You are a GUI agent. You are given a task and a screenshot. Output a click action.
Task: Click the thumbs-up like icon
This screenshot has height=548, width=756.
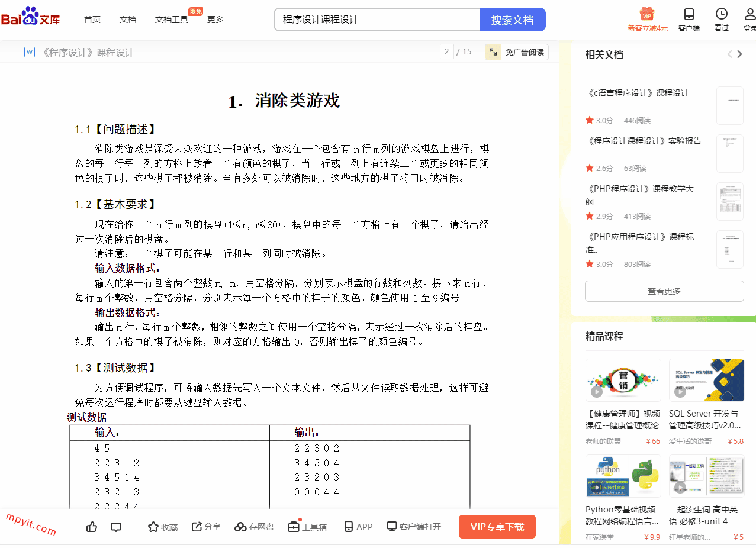(92, 527)
